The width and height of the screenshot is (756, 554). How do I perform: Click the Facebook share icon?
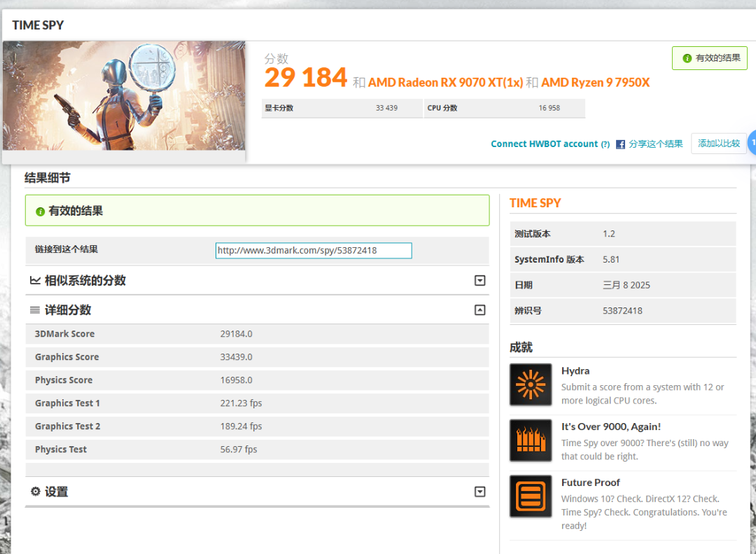tap(620, 144)
